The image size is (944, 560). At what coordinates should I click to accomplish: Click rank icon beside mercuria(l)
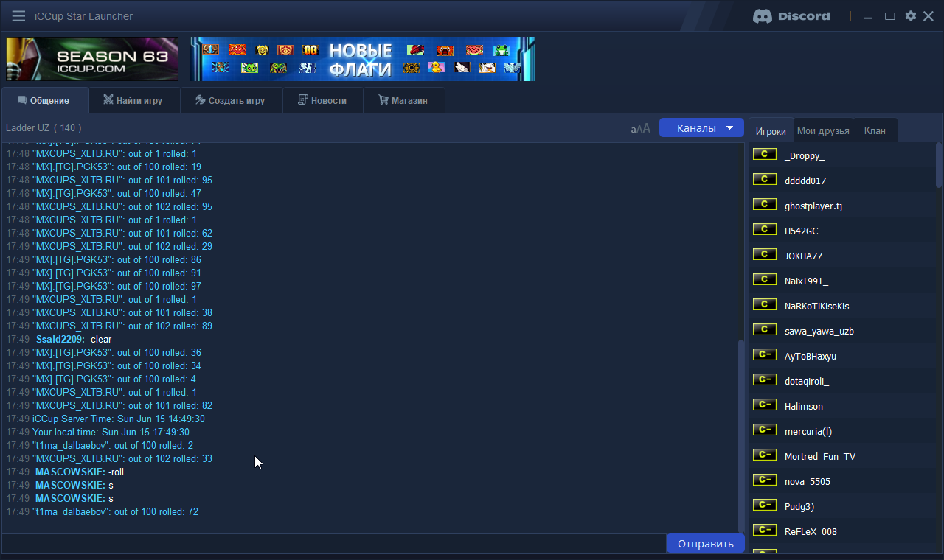(x=764, y=430)
